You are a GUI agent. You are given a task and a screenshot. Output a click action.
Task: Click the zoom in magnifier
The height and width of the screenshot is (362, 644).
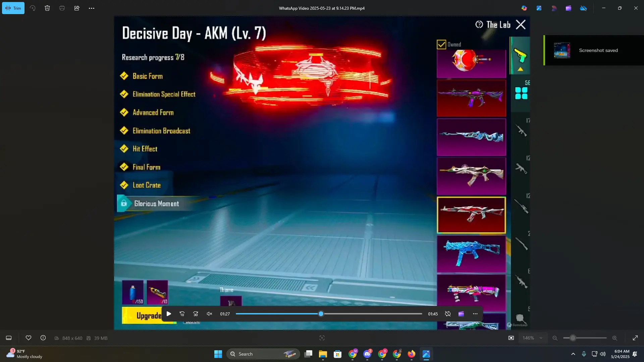pos(614,338)
